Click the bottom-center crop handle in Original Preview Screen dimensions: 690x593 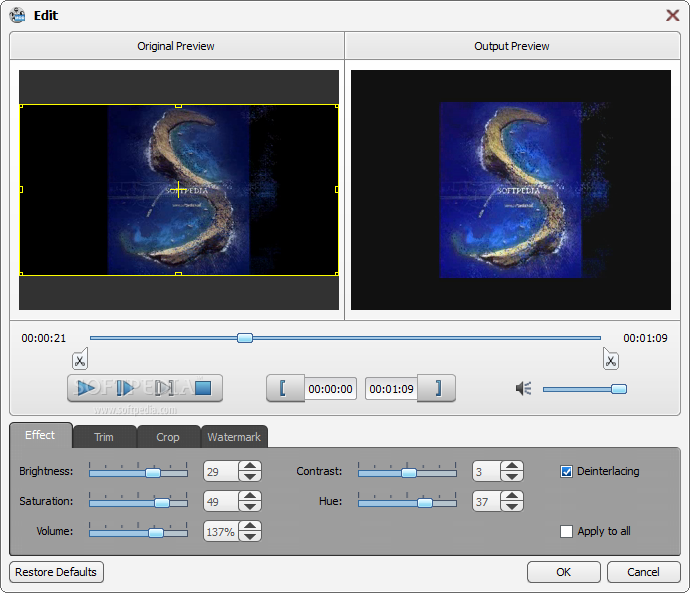[x=178, y=274]
